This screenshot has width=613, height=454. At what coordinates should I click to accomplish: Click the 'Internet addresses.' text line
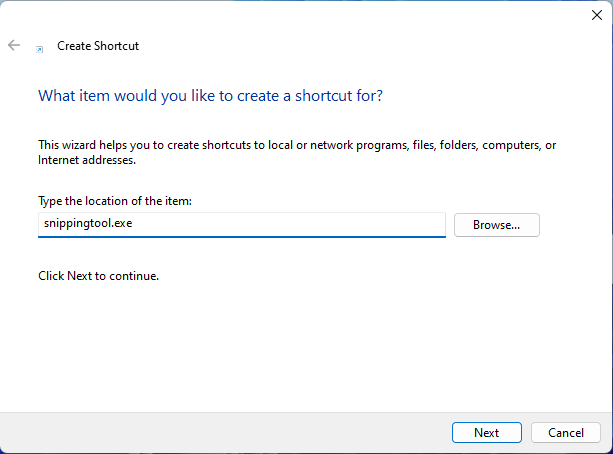click(86, 159)
